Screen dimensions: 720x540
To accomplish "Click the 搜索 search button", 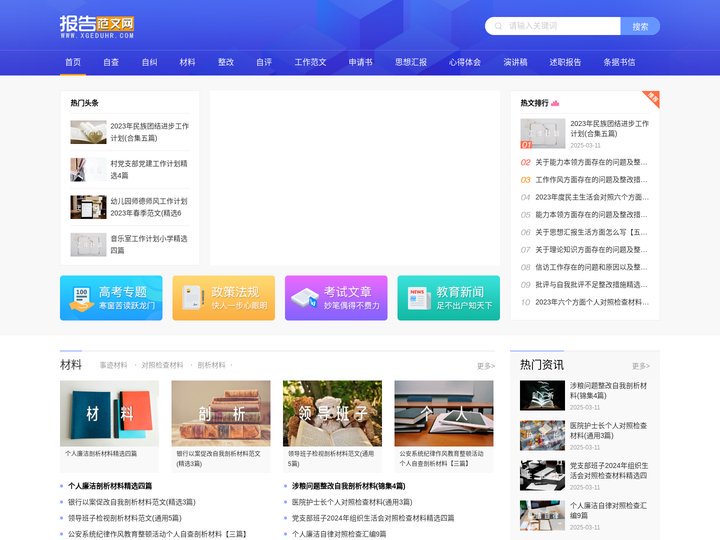I will pyautogui.click(x=640, y=26).
